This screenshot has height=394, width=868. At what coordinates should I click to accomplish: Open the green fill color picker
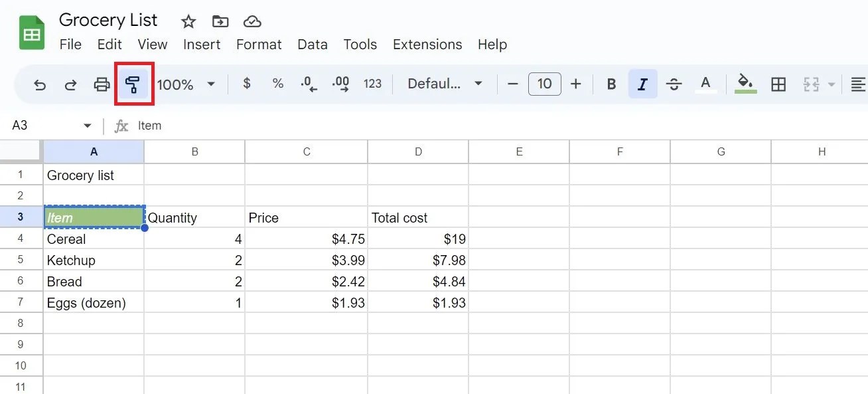[746, 84]
